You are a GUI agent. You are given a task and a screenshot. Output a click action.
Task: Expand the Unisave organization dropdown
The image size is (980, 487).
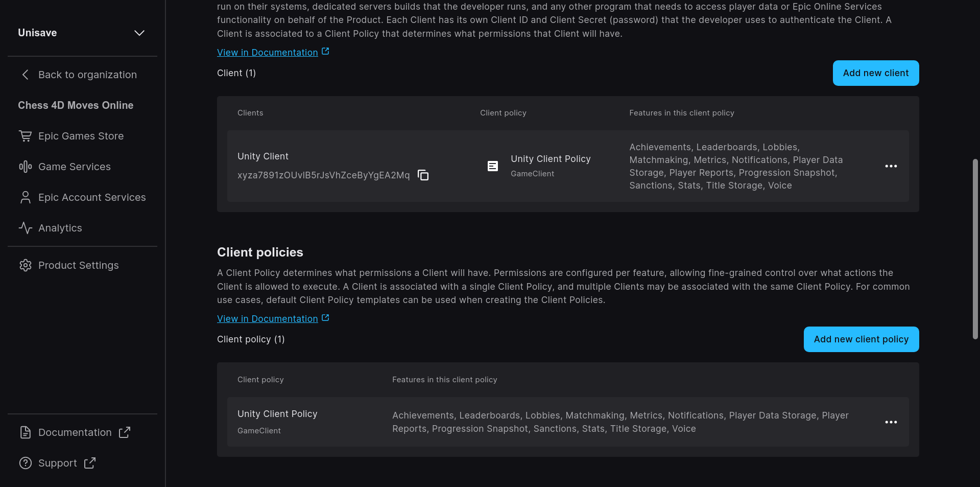tap(139, 33)
